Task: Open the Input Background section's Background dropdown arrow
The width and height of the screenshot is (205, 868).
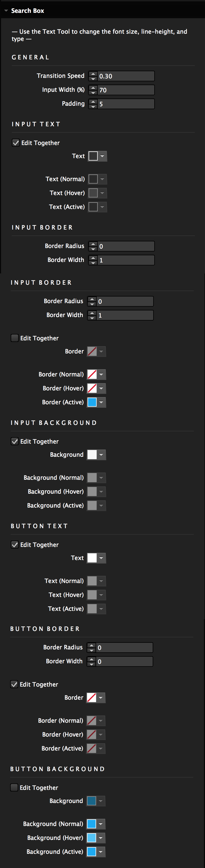Action: coord(101,455)
